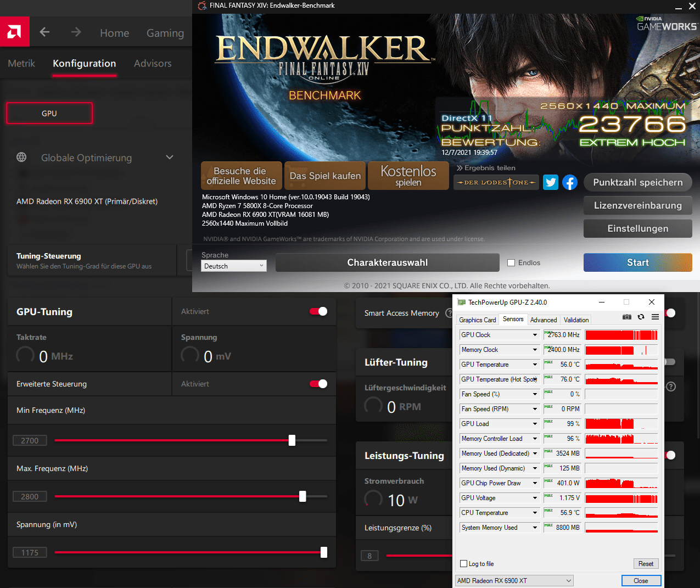Select the Konfiguration tab
700x588 pixels.
tap(85, 63)
